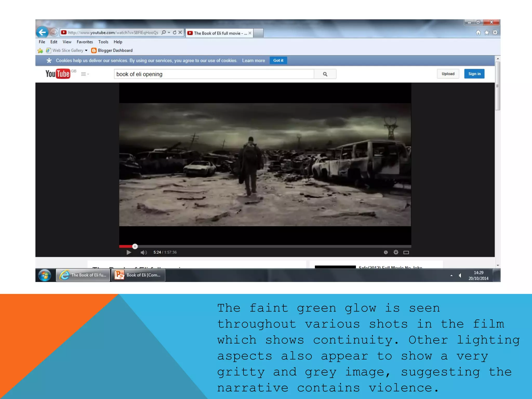The width and height of the screenshot is (532, 399).
Task: Open the View menu
Action: [x=67, y=42]
